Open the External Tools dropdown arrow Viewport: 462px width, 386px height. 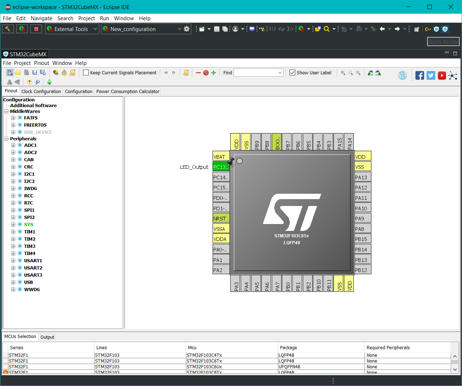pos(95,29)
